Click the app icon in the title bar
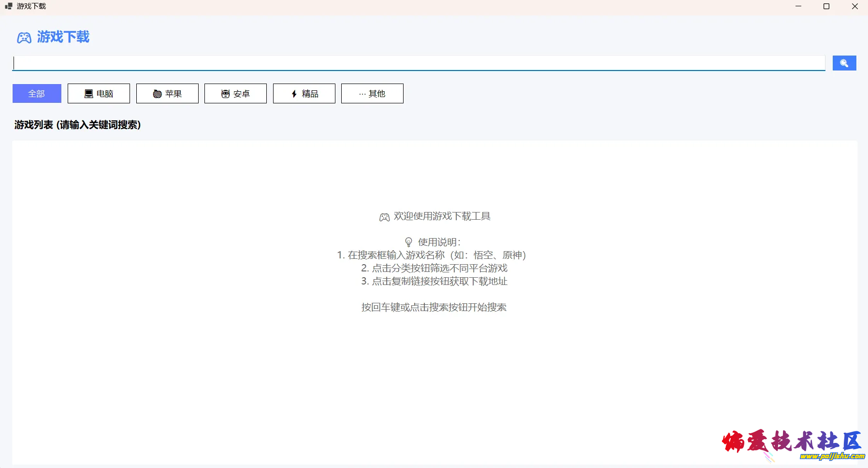 8,6
